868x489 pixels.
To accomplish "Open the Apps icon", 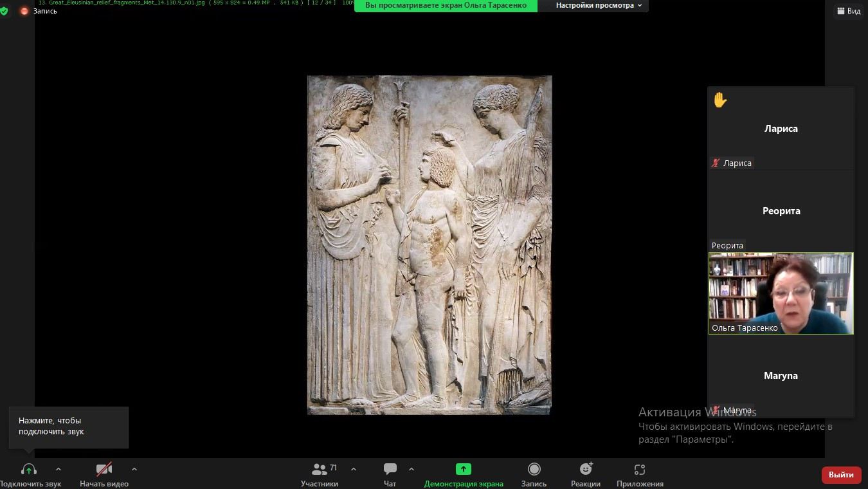I will (x=640, y=470).
